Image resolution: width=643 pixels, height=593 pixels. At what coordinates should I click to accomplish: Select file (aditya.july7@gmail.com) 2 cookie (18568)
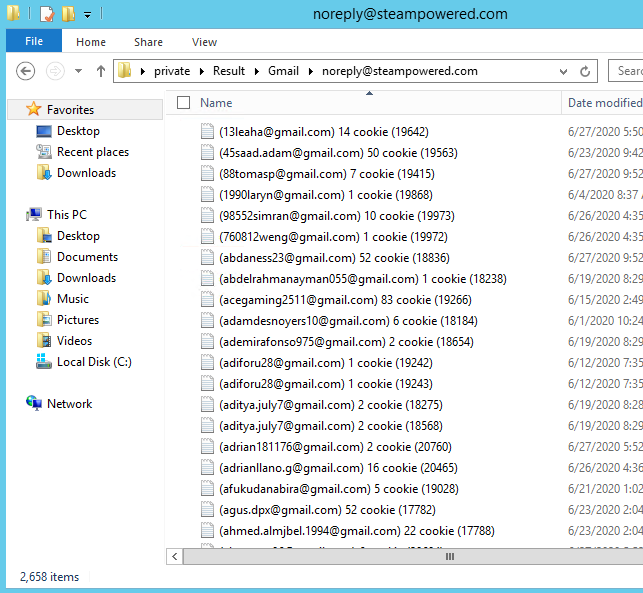331,426
